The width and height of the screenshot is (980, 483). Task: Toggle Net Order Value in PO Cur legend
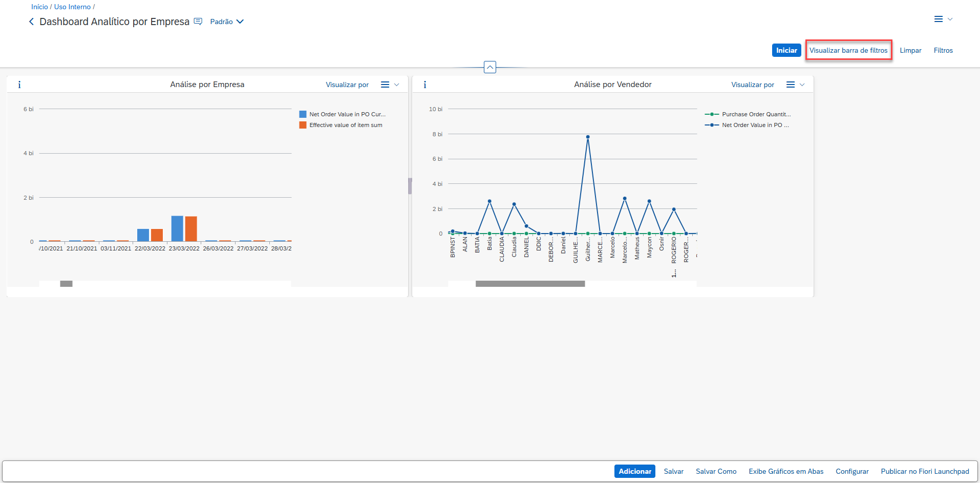click(347, 114)
